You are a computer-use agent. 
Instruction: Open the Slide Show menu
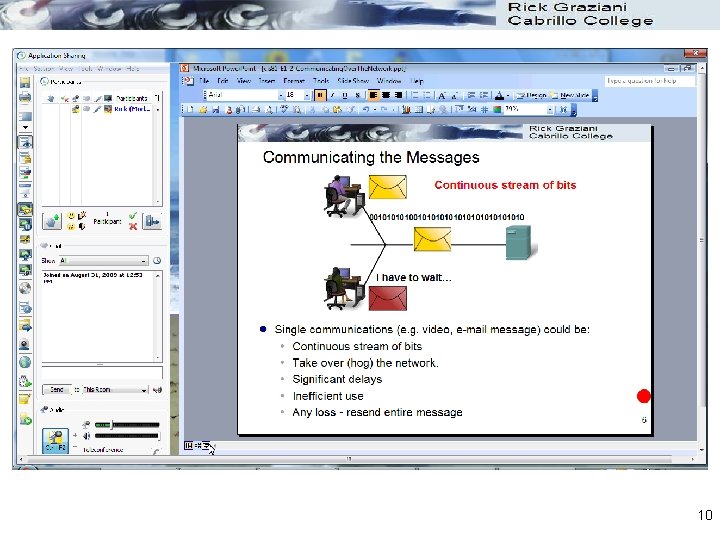click(353, 81)
